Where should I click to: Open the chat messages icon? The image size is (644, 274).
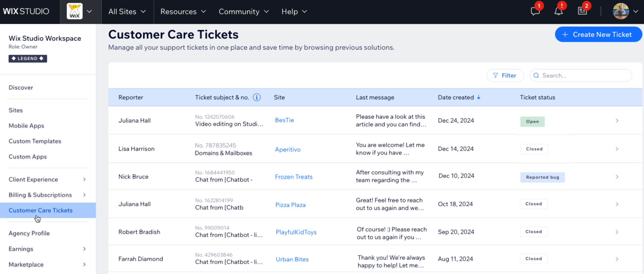coord(535,11)
